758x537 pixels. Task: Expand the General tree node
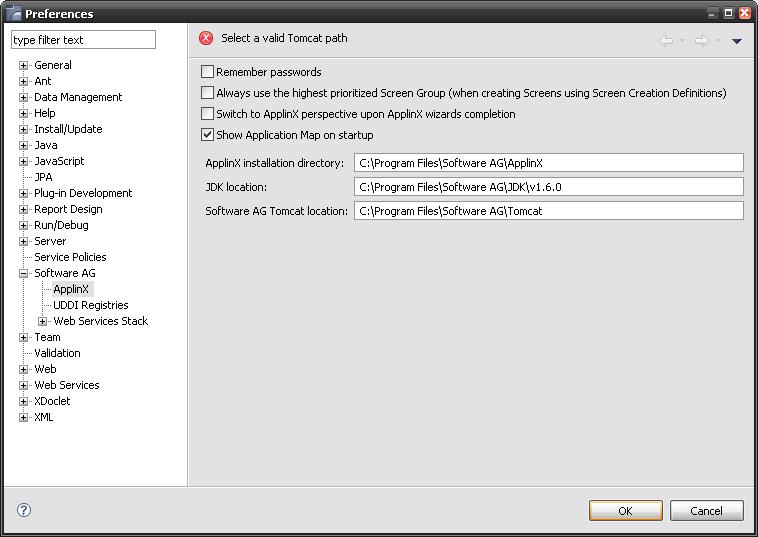(23, 65)
